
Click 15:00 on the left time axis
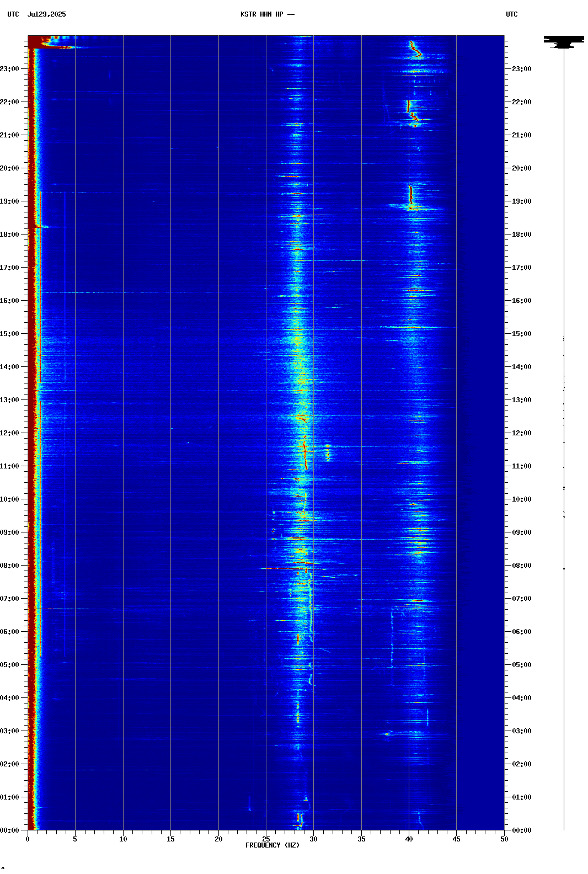tap(9, 334)
